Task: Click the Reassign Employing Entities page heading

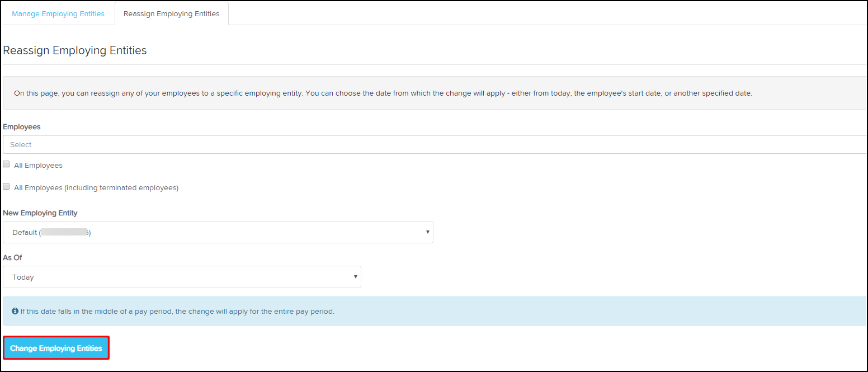Action: tap(75, 50)
